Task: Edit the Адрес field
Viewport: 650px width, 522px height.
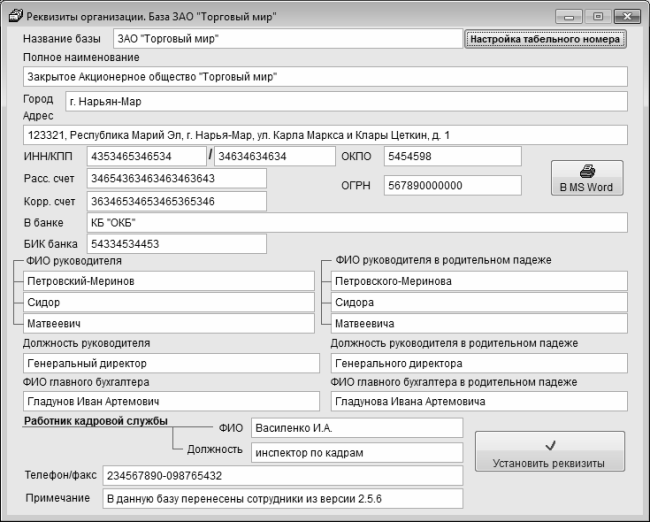Action: (325, 135)
